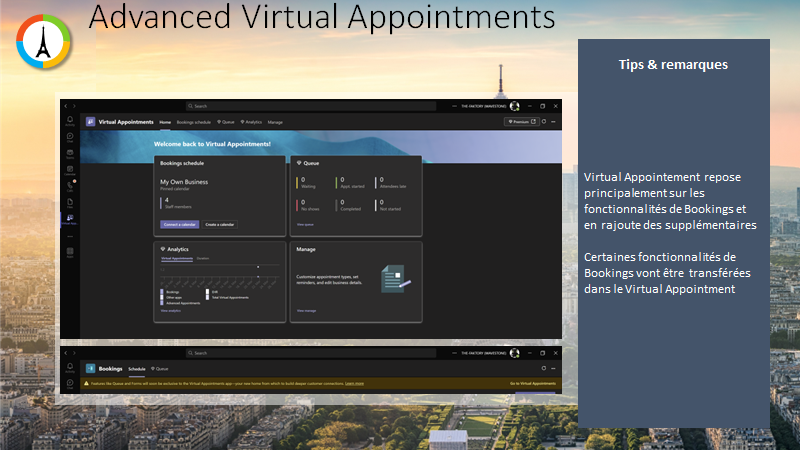Screen dimensions: 800x450
Task: Click the Staff members count
Action: [167, 200]
